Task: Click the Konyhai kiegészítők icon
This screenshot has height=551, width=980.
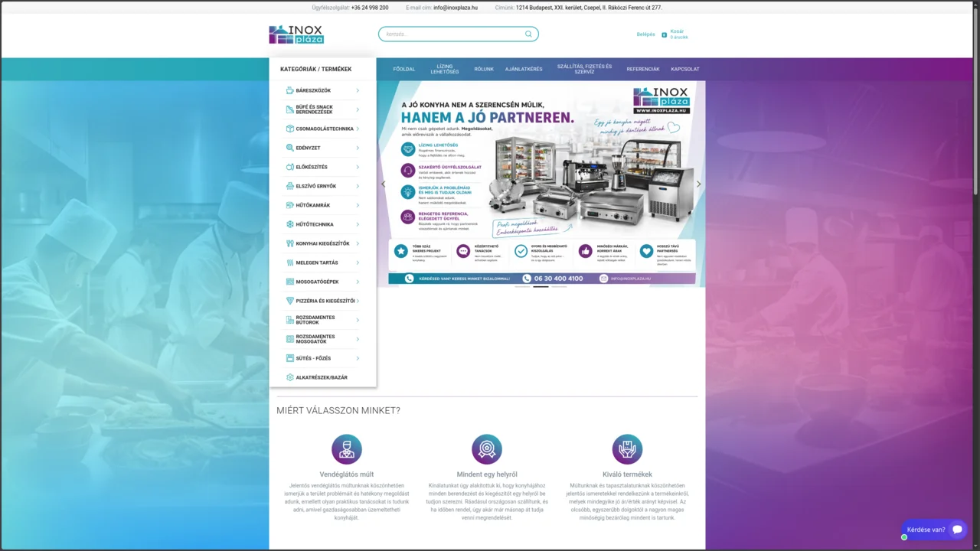Action: tap(289, 243)
